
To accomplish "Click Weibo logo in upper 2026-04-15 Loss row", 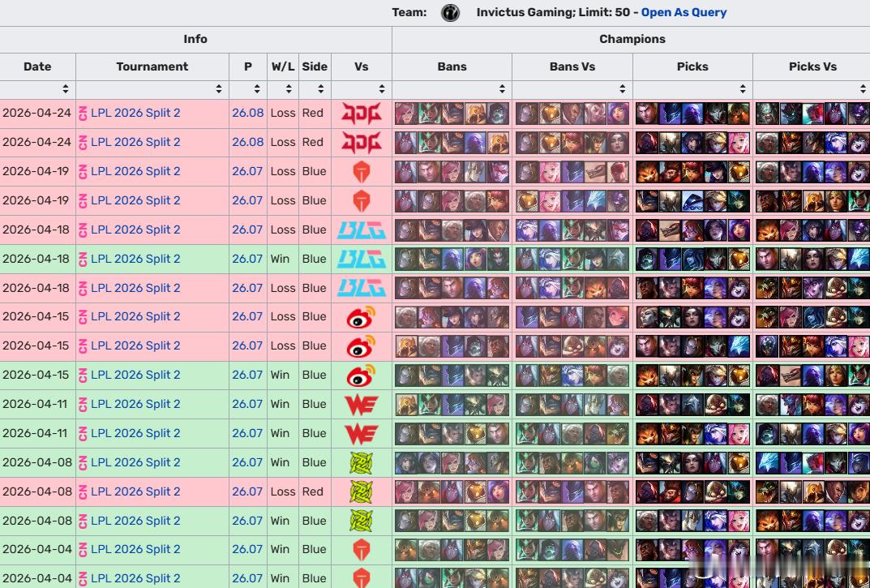I will coord(361,317).
